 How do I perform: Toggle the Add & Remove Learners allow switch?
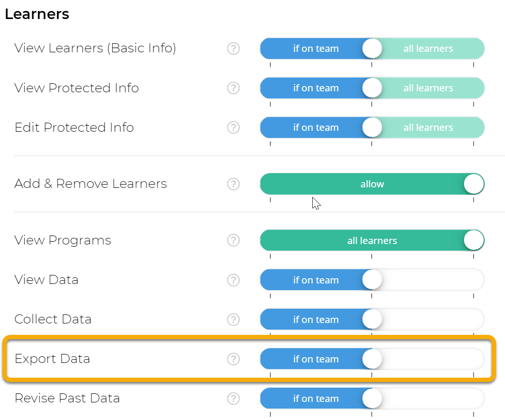pos(372,184)
